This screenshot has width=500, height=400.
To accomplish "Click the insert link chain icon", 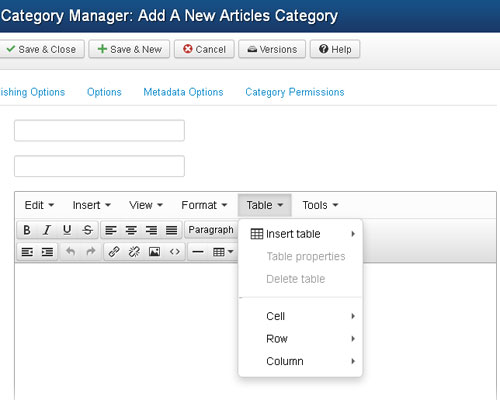I will point(114,252).
